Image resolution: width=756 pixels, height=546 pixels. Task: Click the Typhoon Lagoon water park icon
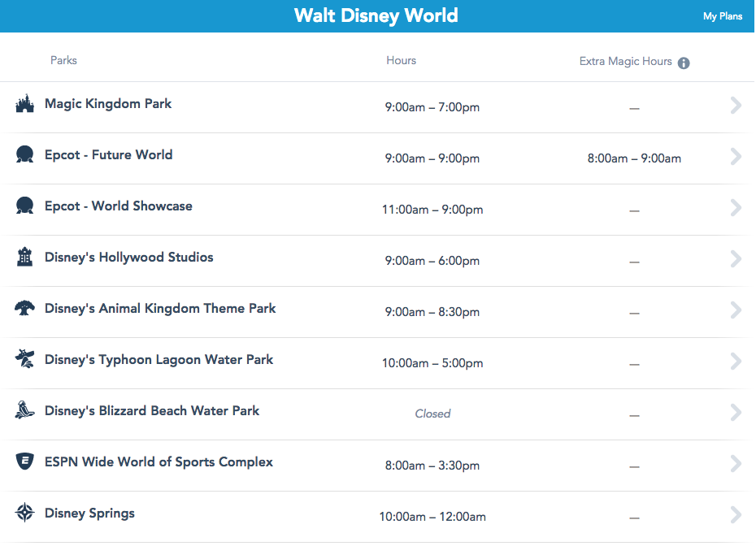tap(24, 360)
